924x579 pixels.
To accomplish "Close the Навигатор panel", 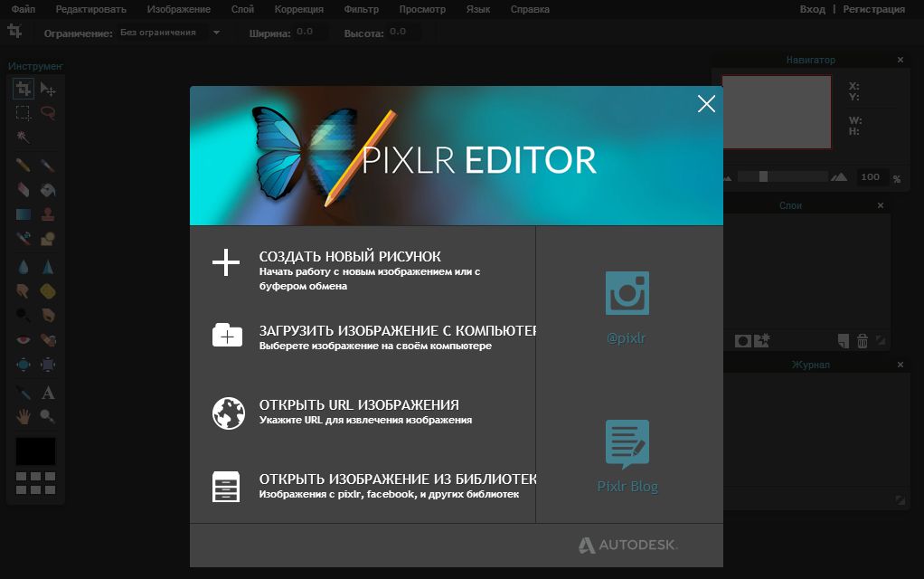I will click(900, 60).
